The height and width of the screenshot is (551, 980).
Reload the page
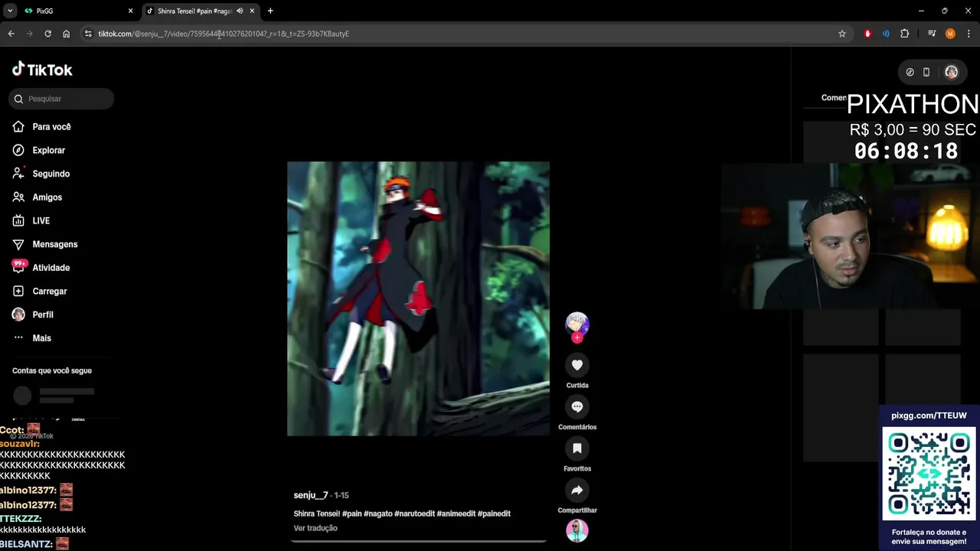pos(47,34)
